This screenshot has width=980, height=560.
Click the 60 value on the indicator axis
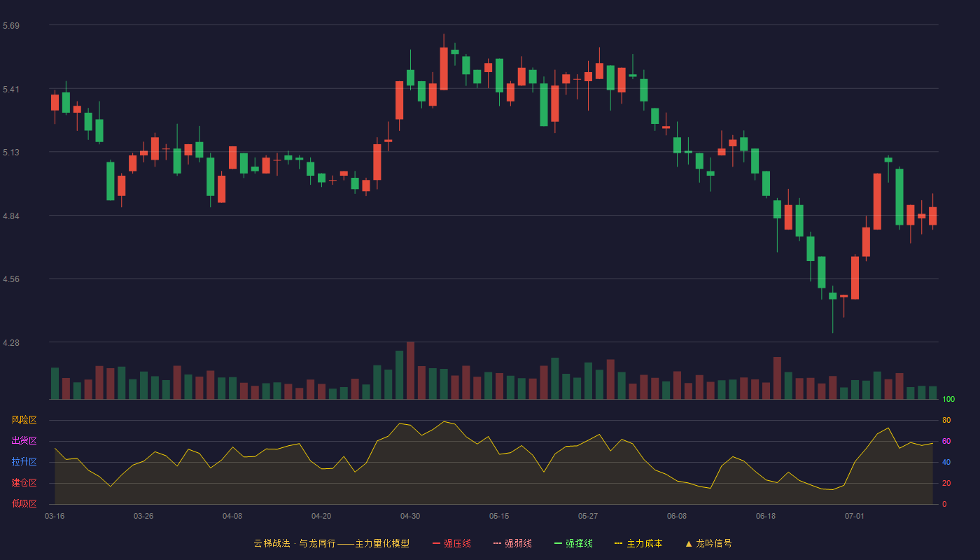tap(946, 441)
